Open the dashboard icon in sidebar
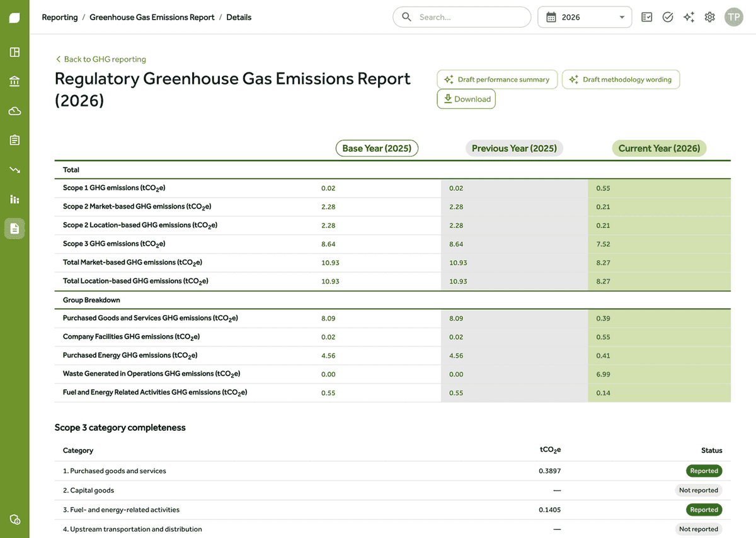This screenshot has height=538, width=756. 14,52
